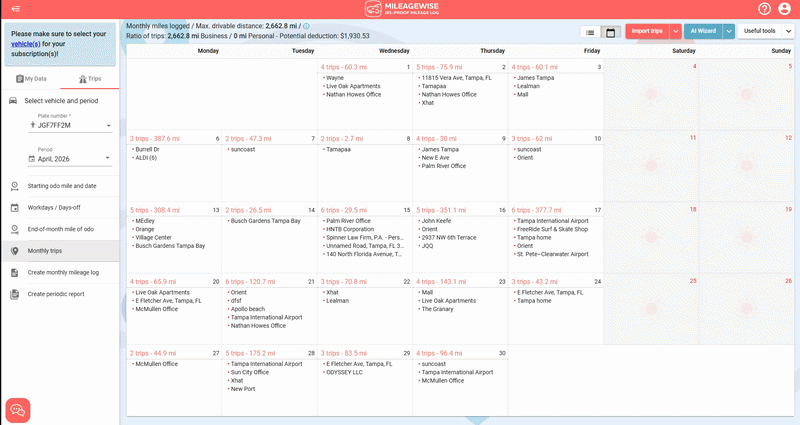Click The Granary trip entry
Screen dimensions: 800x425
pyautogui.click(x=437, y=309)
